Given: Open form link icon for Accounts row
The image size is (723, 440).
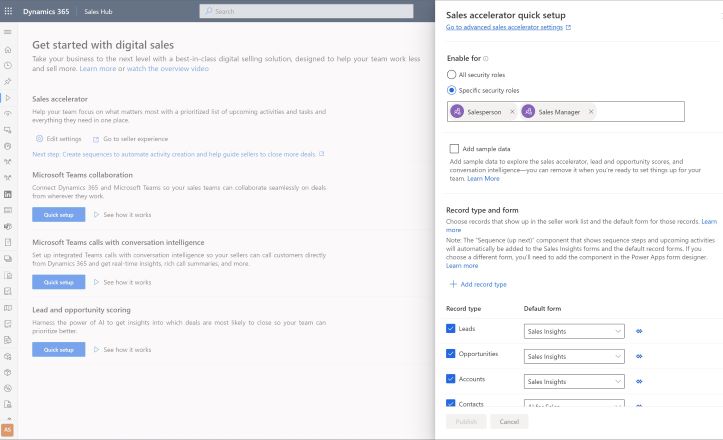Looking at the screenshot, I should click(x=639, y=381).
